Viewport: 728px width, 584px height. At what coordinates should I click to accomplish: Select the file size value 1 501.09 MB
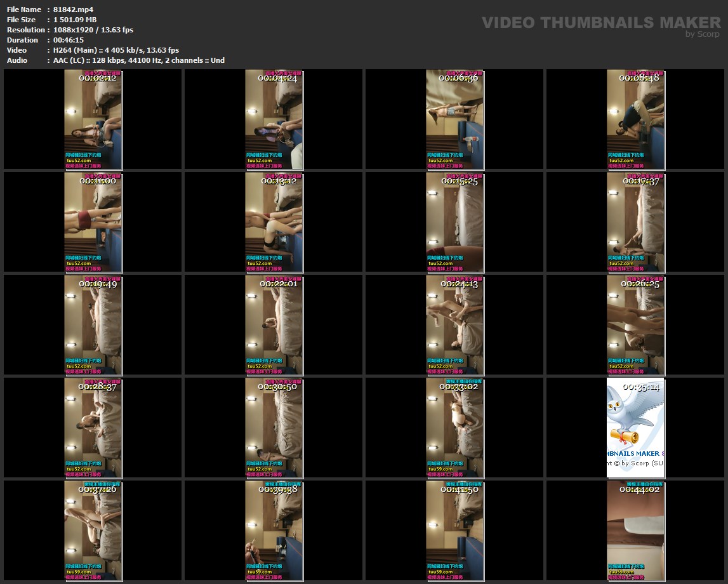pyautogui.click(x=75, y=20)
